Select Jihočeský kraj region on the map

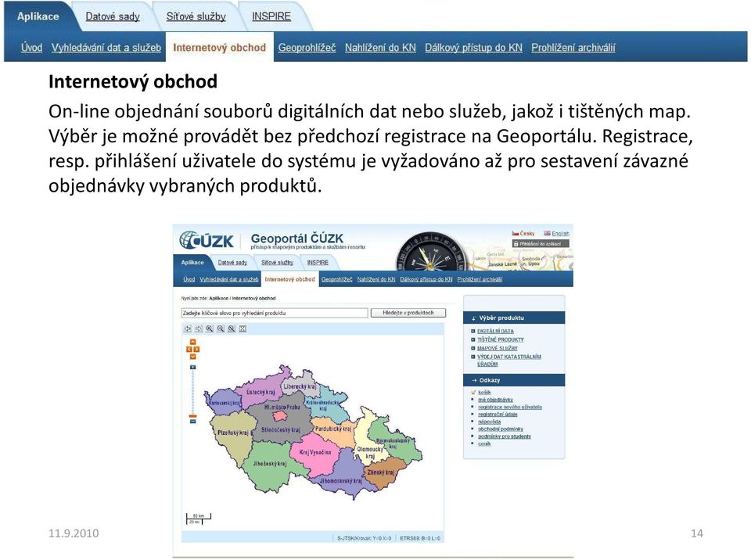click(x=270, y=464)
